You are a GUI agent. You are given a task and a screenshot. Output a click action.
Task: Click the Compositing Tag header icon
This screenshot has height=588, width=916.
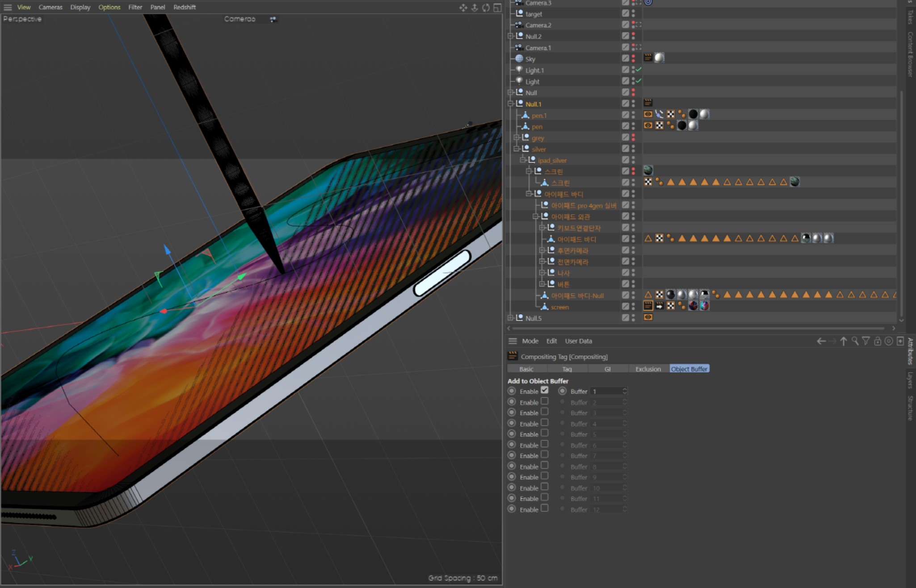tap(513, 356)
